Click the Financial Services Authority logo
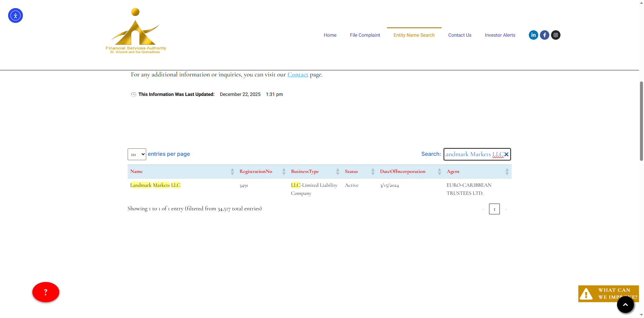Screen dimensions: 644x318 click(x=136, y=31)
